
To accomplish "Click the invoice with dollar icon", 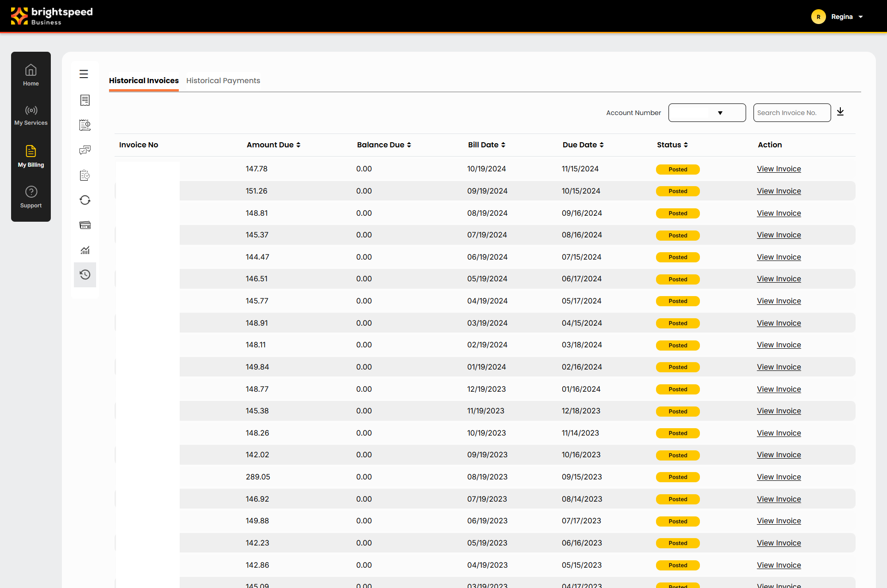I will coord(85,125).
